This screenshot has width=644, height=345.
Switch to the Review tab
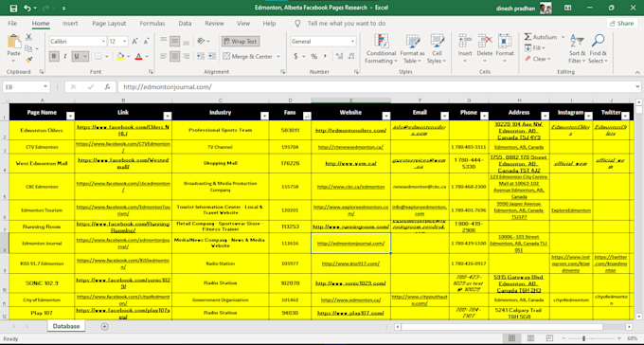pos(214,24)
